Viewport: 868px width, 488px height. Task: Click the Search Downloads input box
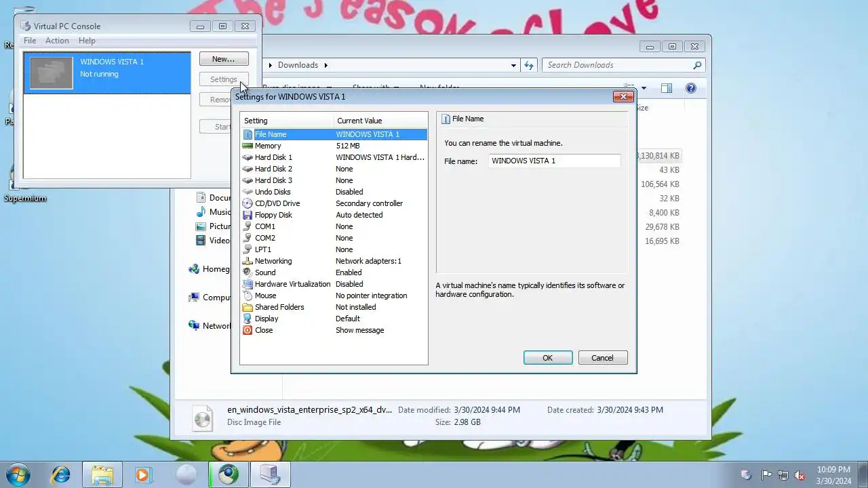click(617, 65)
